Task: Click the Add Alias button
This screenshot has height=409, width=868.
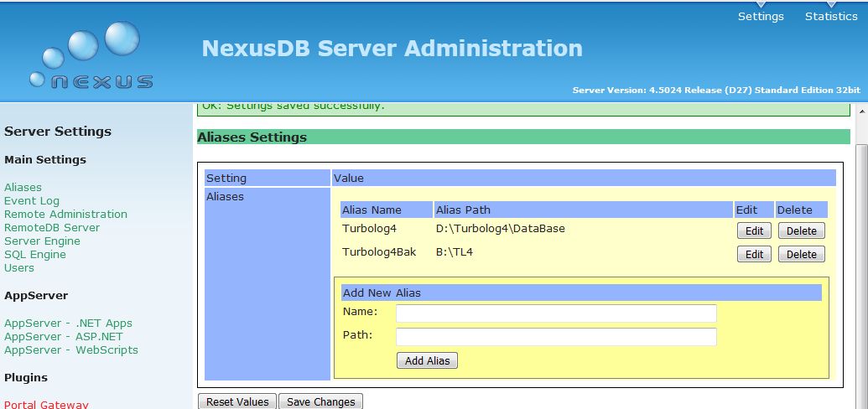Action: coord(427,360)
